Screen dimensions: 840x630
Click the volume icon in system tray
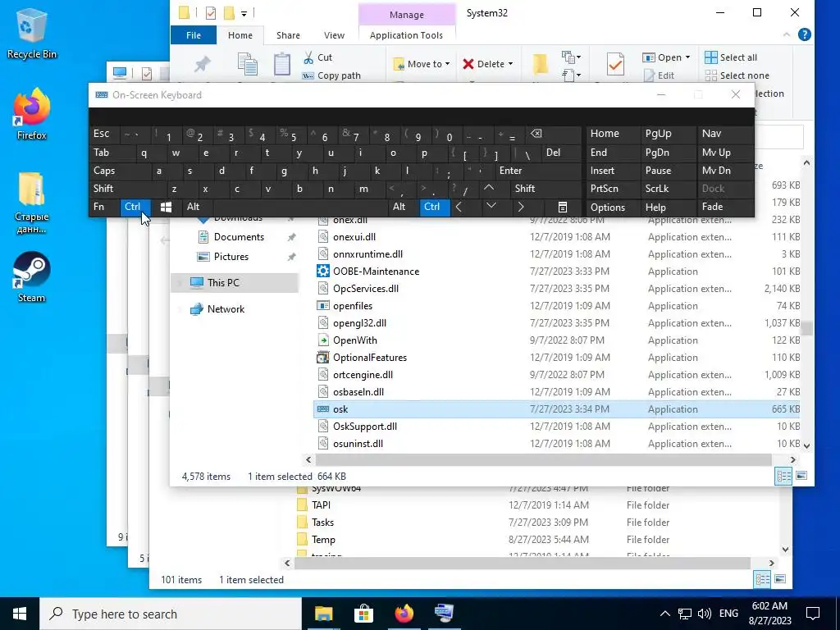705,614
